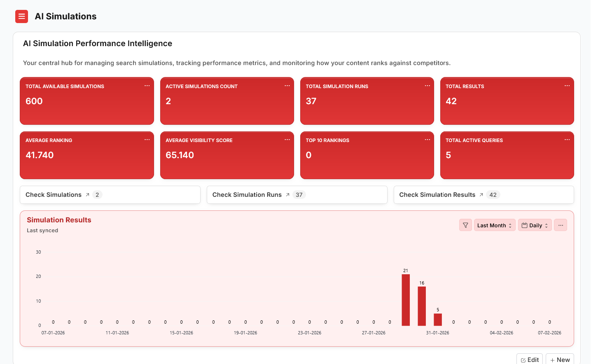Open options on Top 10 Rankings card

[x=427, y=140]
